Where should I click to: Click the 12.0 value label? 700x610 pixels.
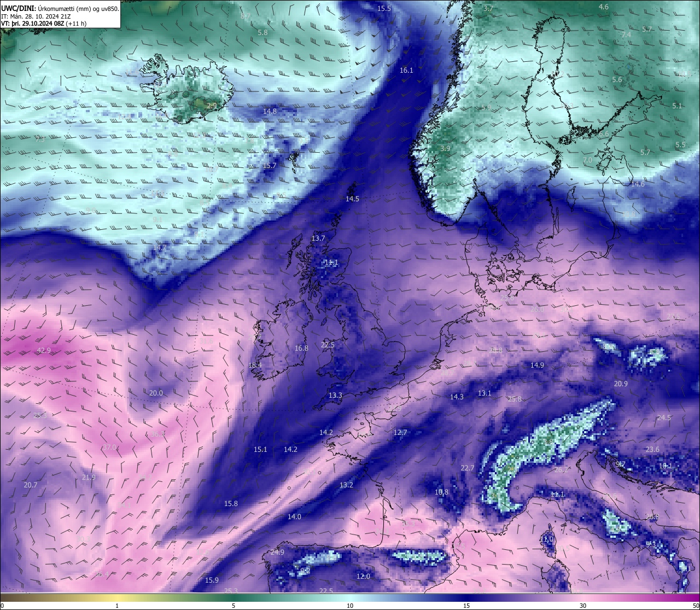(363, 577)
